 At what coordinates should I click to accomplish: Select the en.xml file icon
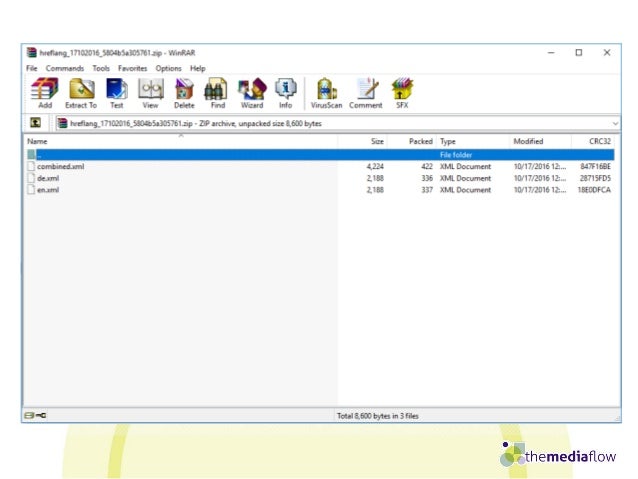tap(31, 190)
